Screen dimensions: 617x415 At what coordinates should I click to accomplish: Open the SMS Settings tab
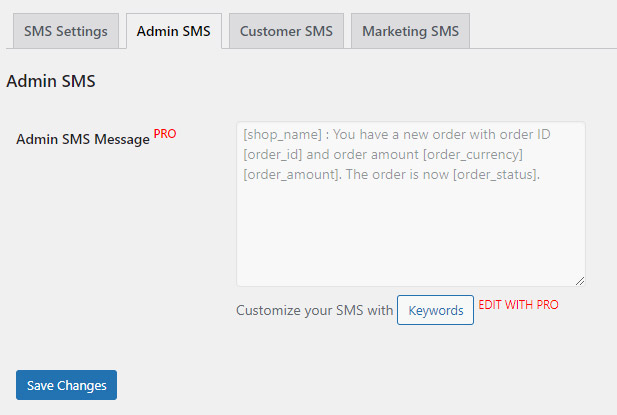click(x=66, y=31)
